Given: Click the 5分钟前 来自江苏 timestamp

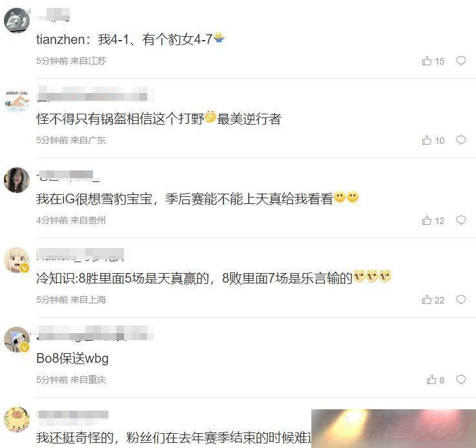Looking at the screenshot, I should point(71,61).
